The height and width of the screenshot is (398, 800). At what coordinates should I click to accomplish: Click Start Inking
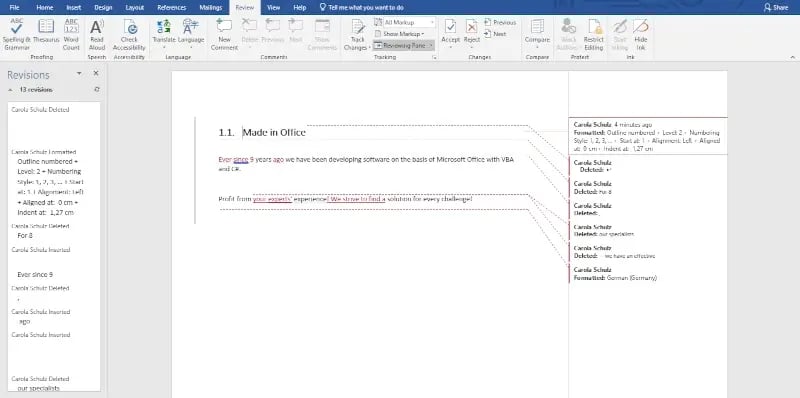coord(620,34)
